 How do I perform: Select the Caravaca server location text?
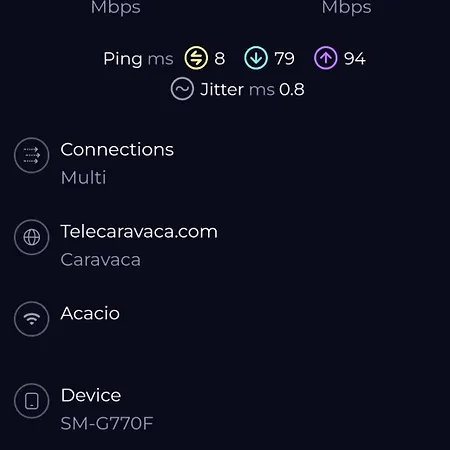[100, 260]
